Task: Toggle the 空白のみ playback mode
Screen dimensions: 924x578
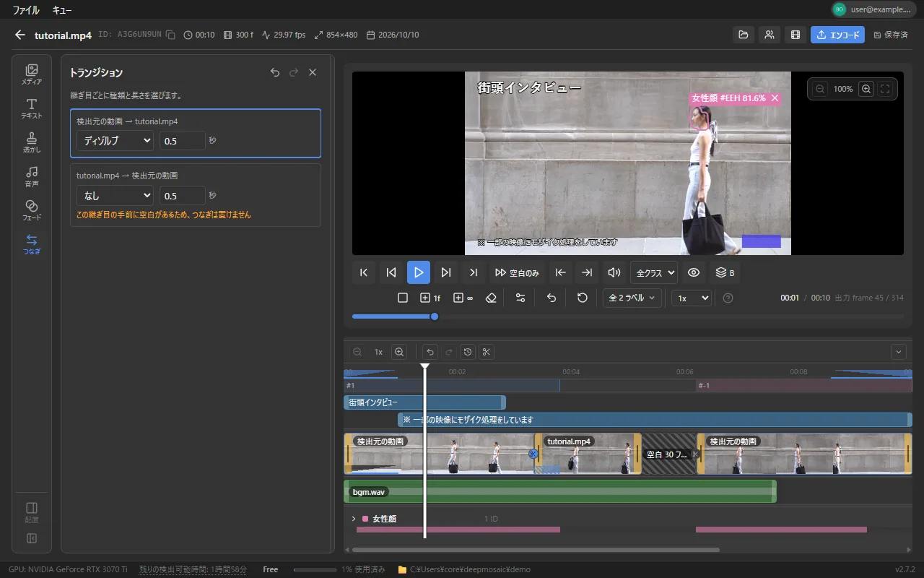Action: pos(517,272)
